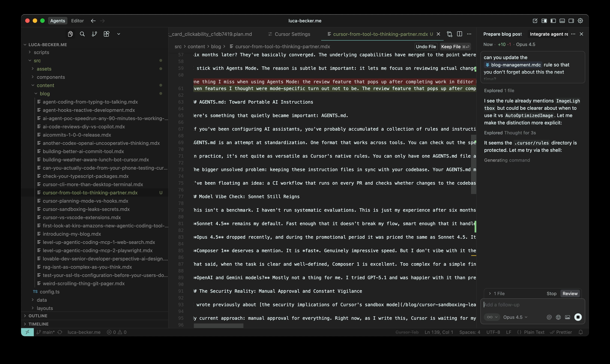Click the image attachment icon in the follow-up box
This screenshot has height=364, width=610.
point(568,317)
